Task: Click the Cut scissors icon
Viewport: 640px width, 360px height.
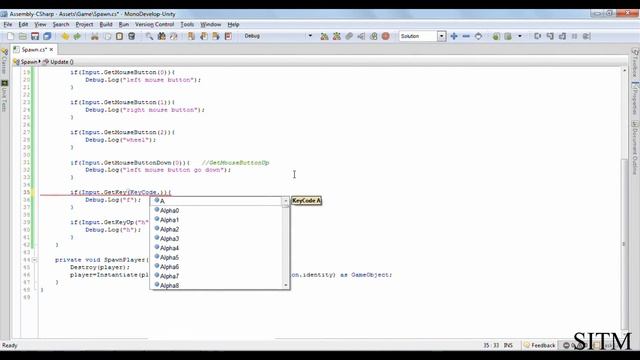Action: tap(95, 36)
